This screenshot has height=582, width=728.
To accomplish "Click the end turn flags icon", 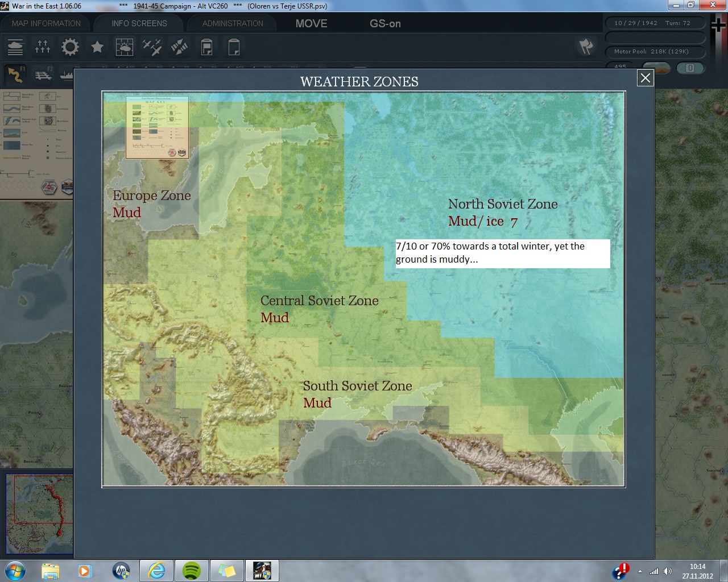I will (586, 47).
